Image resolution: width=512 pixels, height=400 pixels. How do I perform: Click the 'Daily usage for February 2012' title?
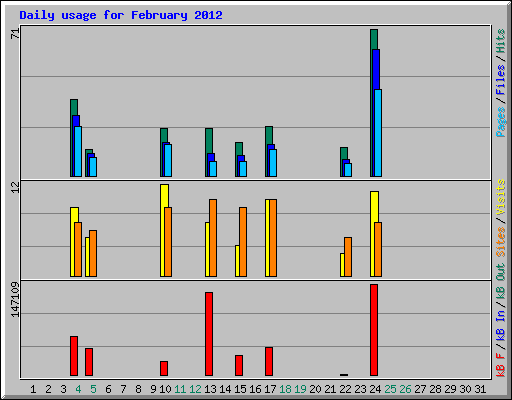pos(121,15)
